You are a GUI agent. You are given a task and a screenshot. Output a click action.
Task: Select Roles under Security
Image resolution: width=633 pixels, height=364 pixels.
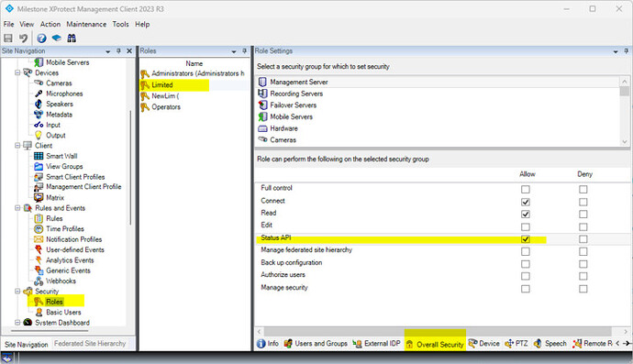54,302
